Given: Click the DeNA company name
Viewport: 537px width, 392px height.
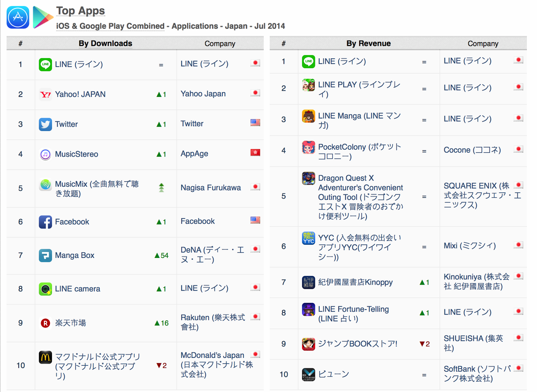Looking at the screenshot, I should pyautogui.click(x=213, y=255).
